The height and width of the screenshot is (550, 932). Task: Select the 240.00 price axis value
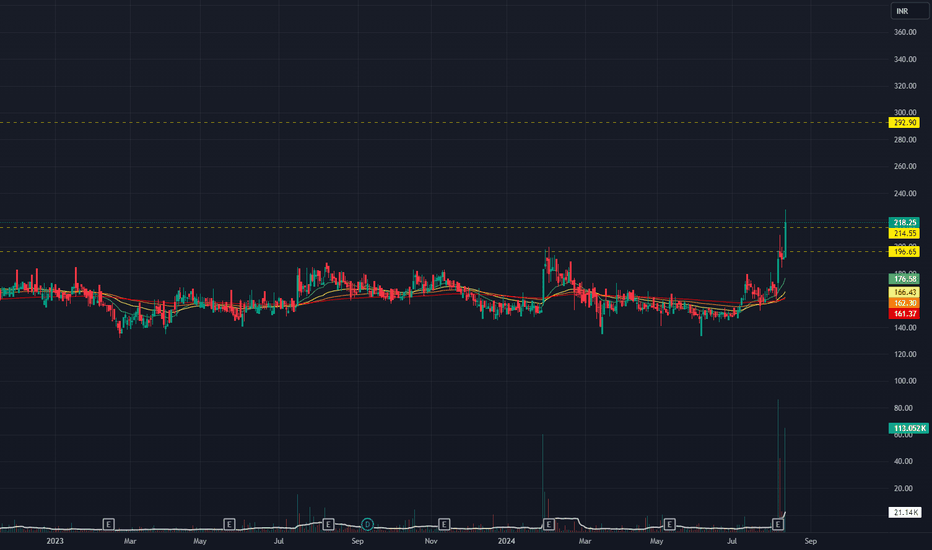point(905,193)
